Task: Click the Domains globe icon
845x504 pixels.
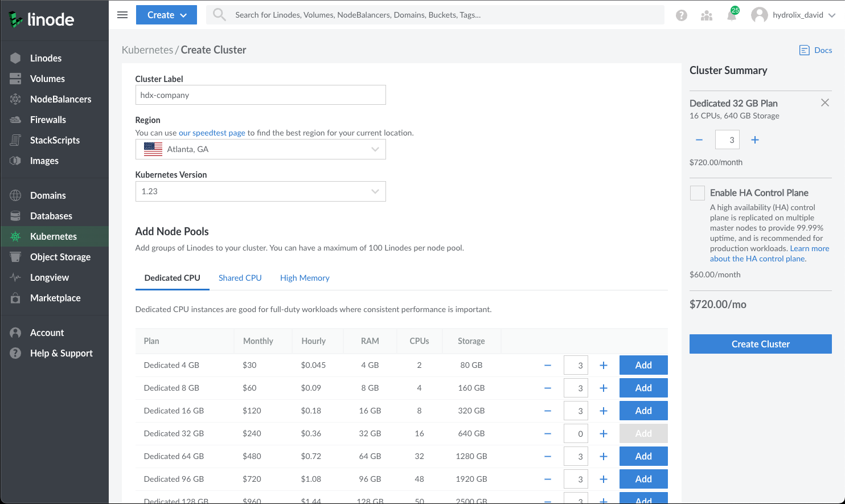Action: click(15, 195)
